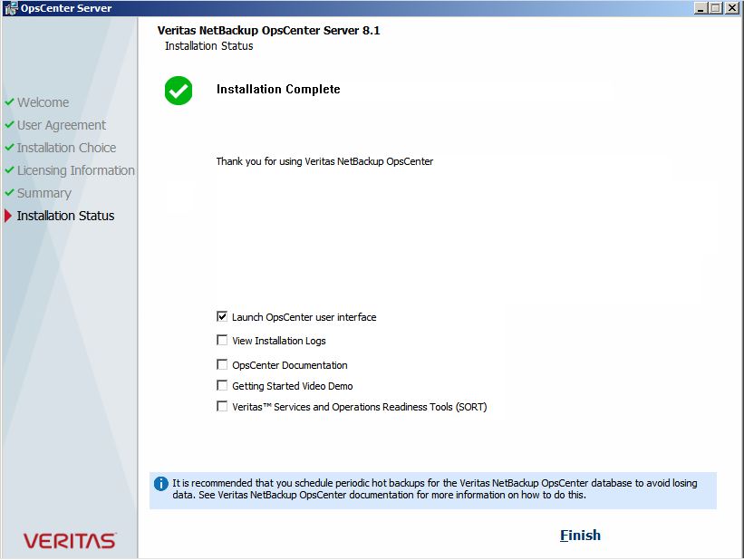Screen dimensions: 744x560
Task: Open the Welcome step from the sidebar
Action: pyautogui.click(x=43, y=102)
